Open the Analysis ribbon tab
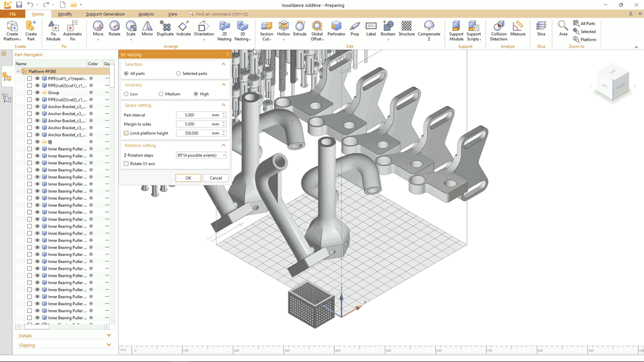The image size is (644, 362). pyautogui.click(x=146, y=14)
